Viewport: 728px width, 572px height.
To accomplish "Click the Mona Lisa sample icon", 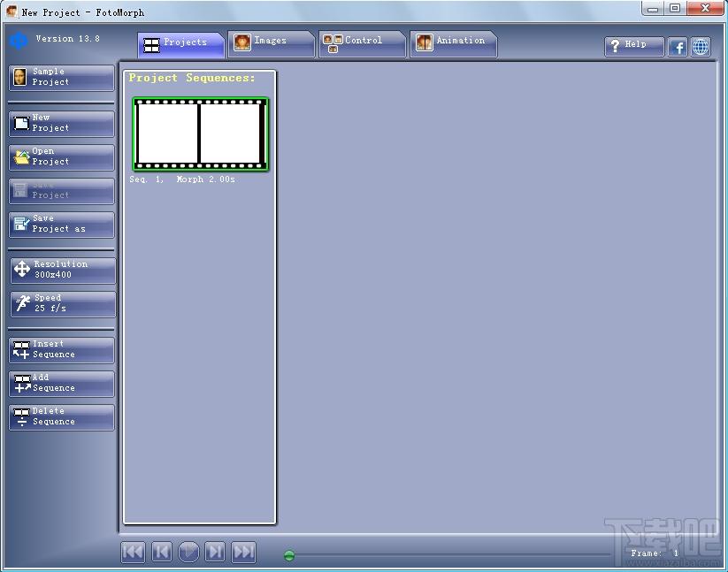I will 20,77.
